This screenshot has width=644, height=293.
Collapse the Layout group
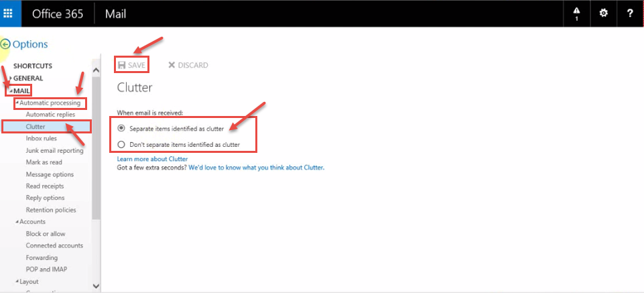[x=17, y=282]
